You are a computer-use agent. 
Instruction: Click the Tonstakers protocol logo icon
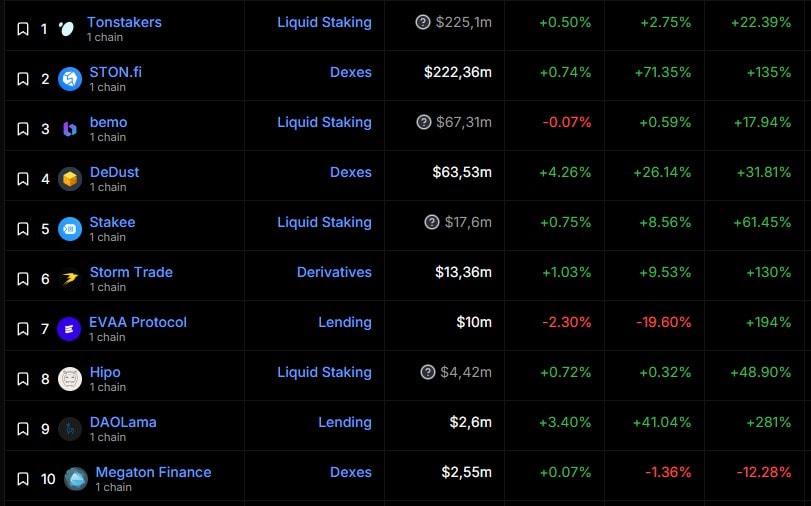[67, 29]
